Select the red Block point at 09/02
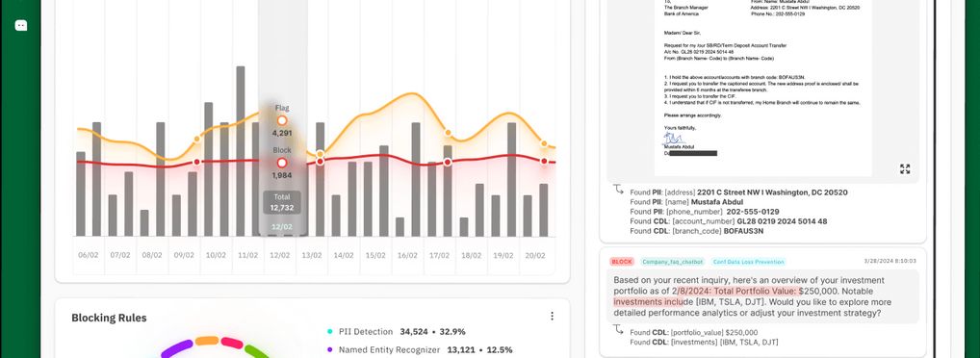The image size is (980, 358). click(197, 162)
